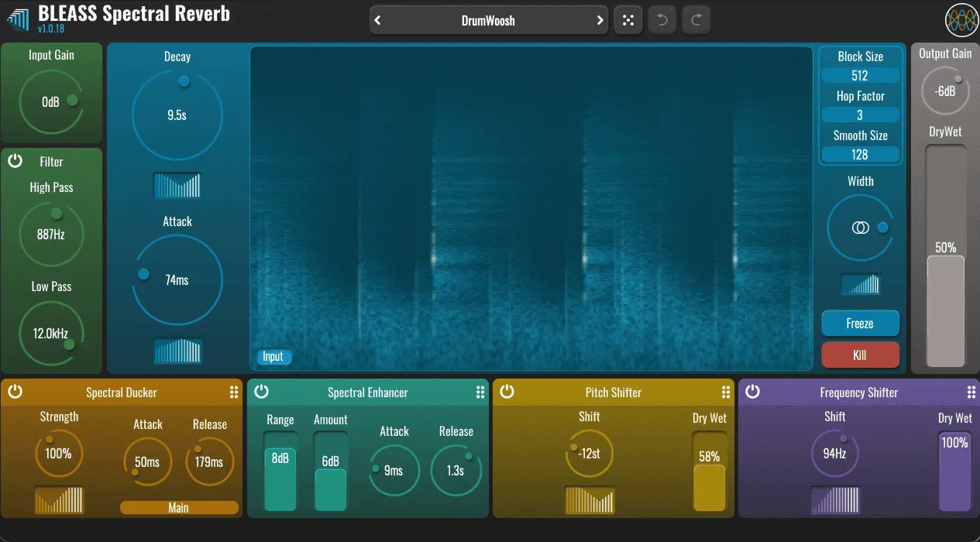This screenshot has width=980, height=542.
Task: Open the Ducker Main source selector
Action: 179,508
